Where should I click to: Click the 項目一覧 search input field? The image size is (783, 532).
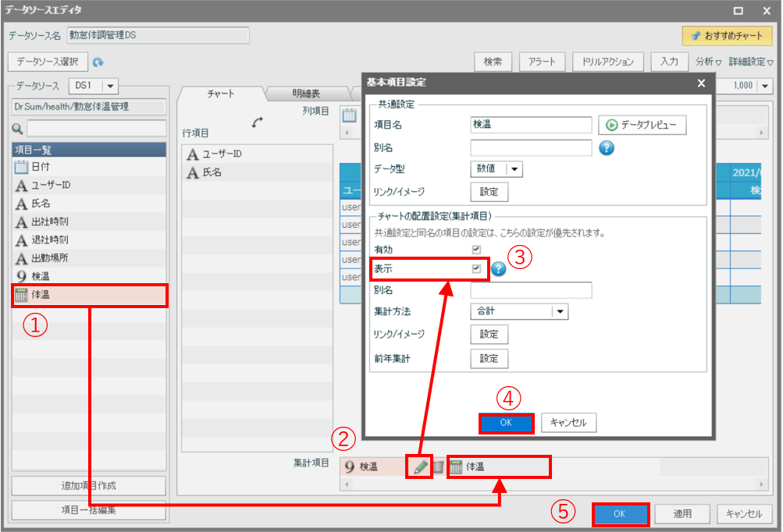click(96, 128)
